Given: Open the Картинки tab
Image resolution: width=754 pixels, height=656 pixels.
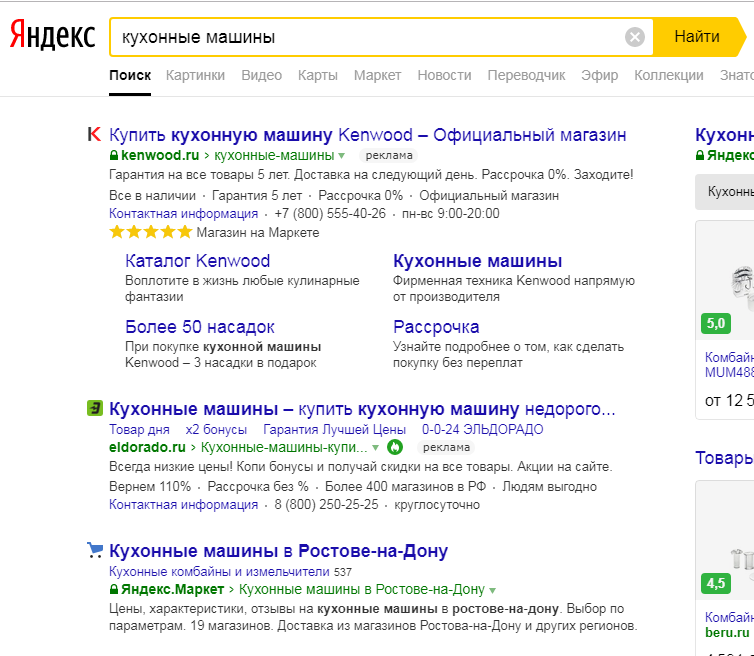Looking at the screenshot, I should pos(195,76).
